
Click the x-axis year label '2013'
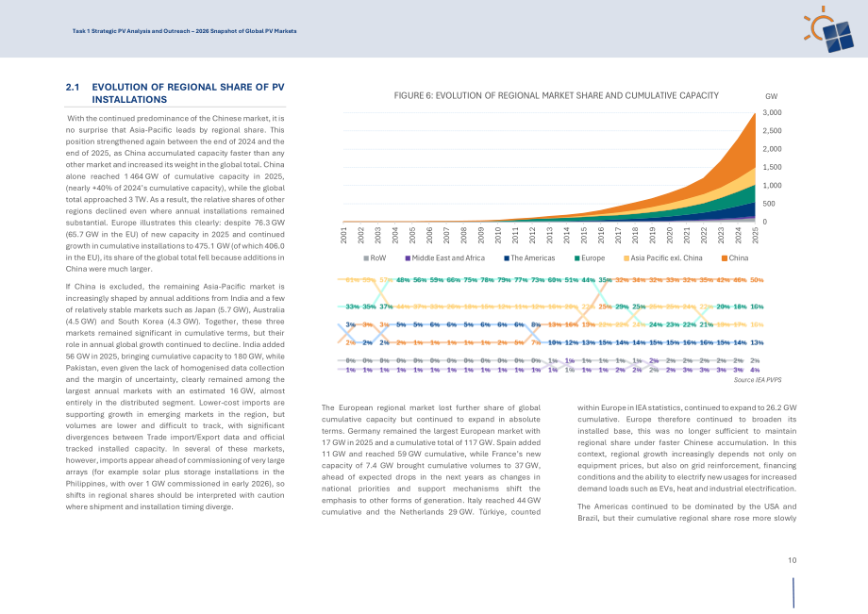tap(550, 235)
